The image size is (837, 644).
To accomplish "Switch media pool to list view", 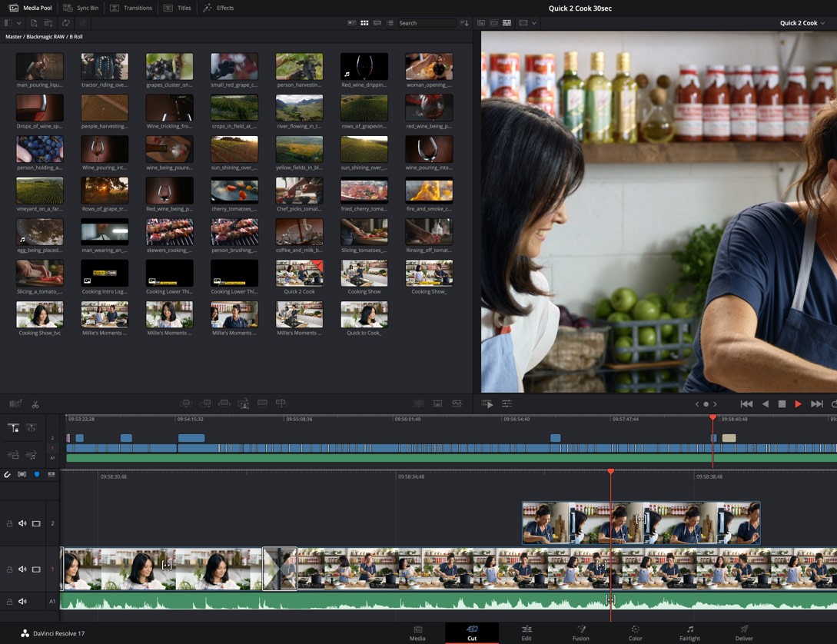I will pyautogui.click(x=390, y=23).
